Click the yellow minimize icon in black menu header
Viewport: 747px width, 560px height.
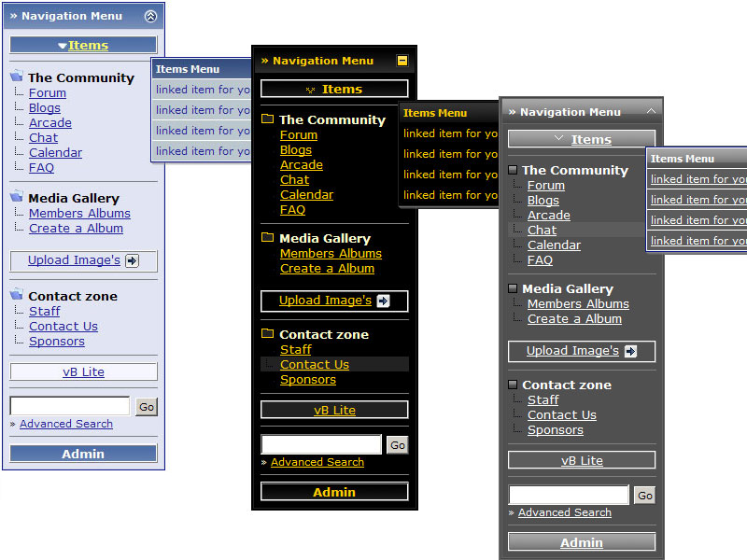pyautogui.click(x=402, y=61)
